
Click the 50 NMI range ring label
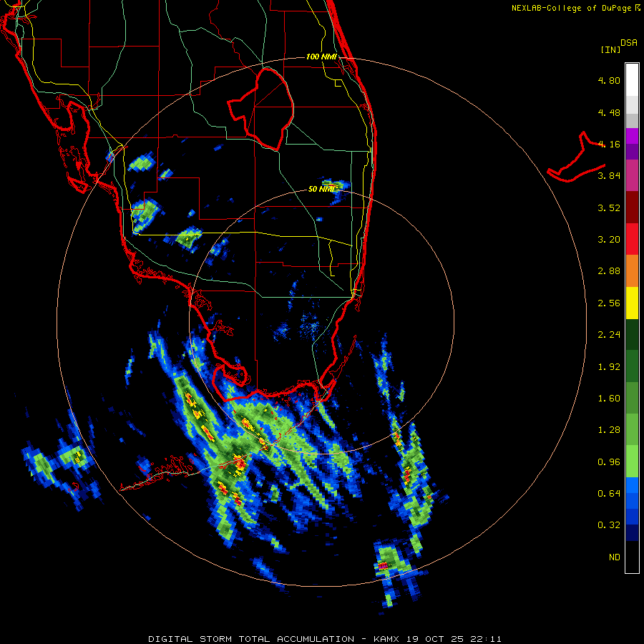point(323,189)
